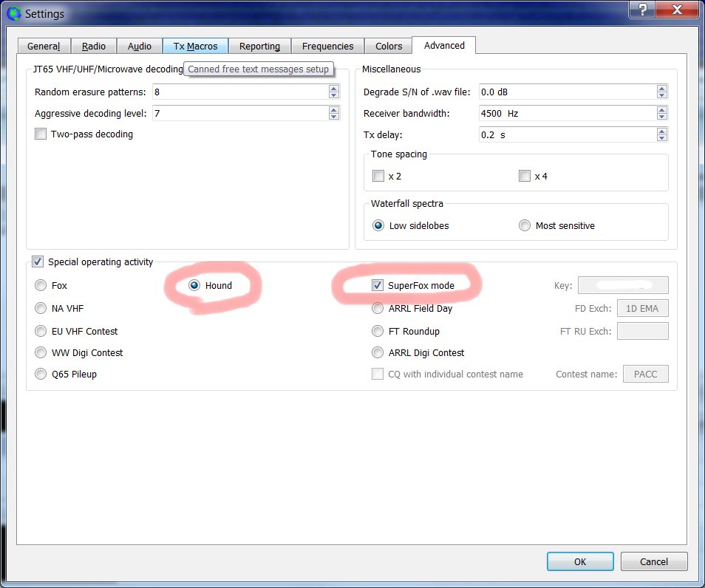This screenshot has height=588, width=705.
Task: Click the title bar help question mark
Action: tap(640, 10)
